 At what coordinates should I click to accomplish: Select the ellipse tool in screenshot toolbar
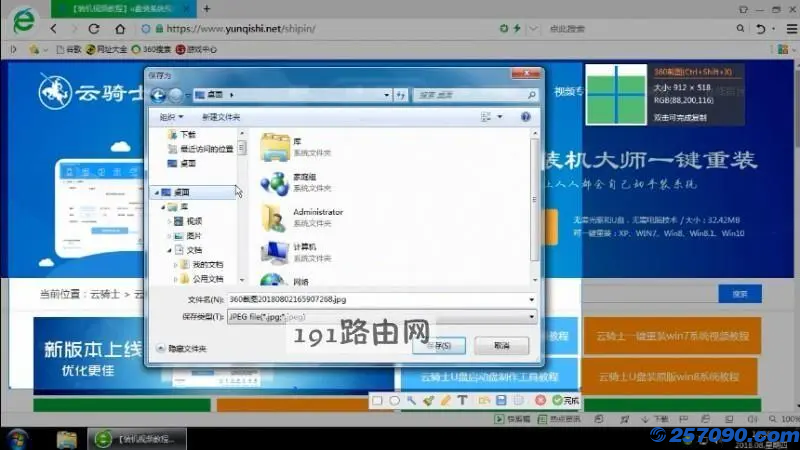pyautogui.click(x=395, y=400)
